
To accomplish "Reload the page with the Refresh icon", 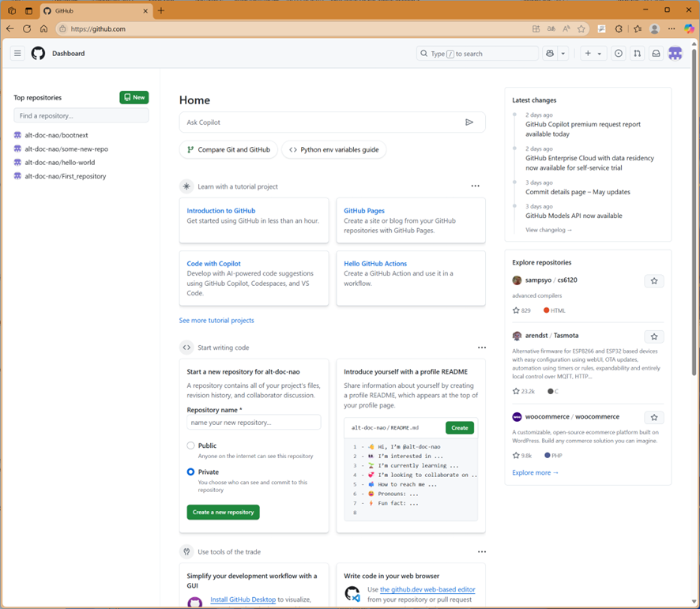I will pyautogui.click(x=27, y=29).
